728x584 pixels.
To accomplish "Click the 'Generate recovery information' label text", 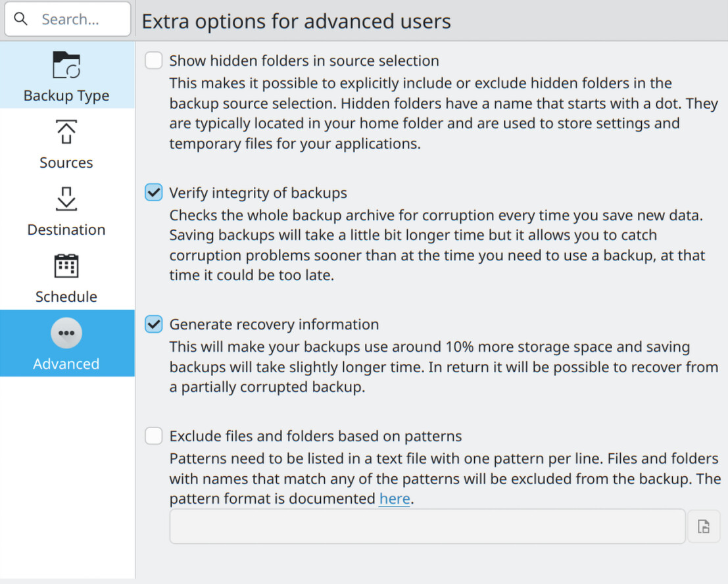I will (274, 325).
